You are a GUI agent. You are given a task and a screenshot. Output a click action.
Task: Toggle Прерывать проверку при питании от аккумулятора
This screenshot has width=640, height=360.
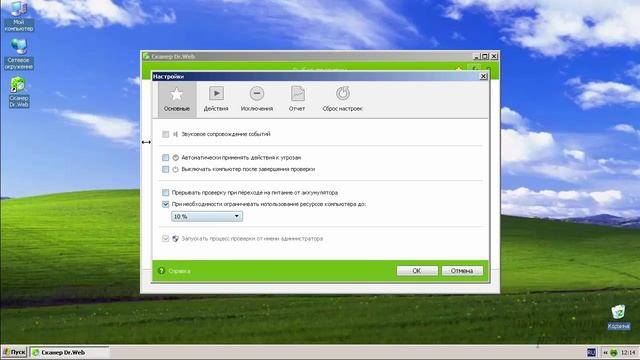tap(165, 192)
